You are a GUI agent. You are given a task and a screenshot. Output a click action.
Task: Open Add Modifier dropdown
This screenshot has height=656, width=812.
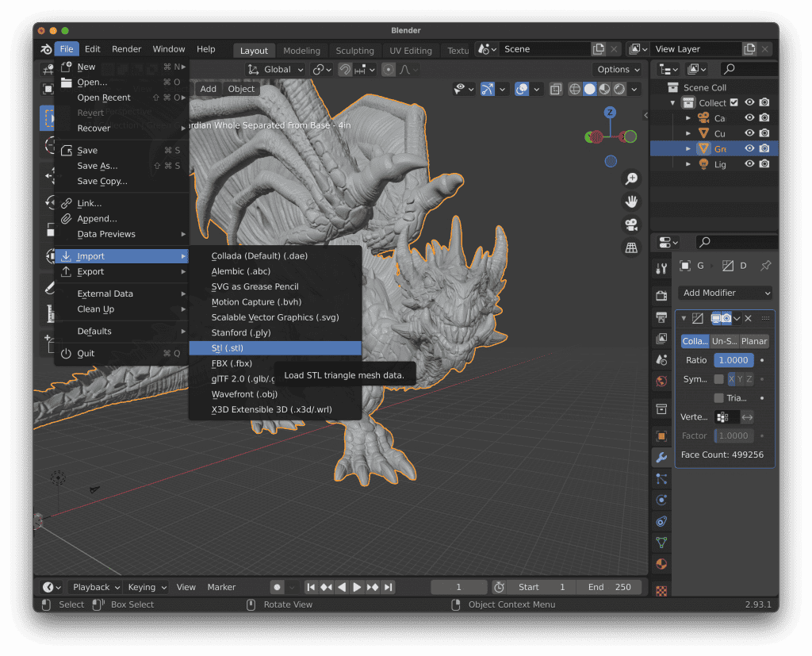coord(725,293)
